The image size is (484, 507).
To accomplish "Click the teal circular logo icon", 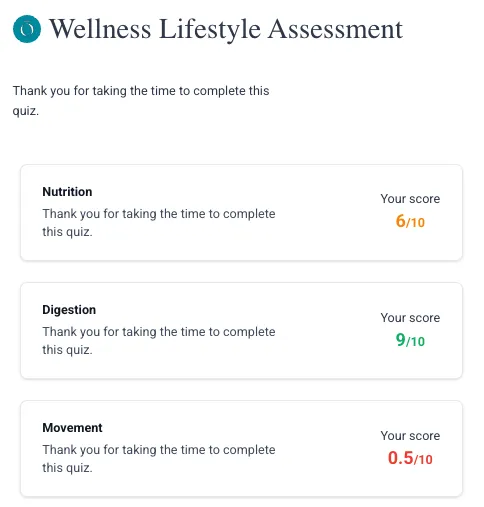I will pos(27,29).
